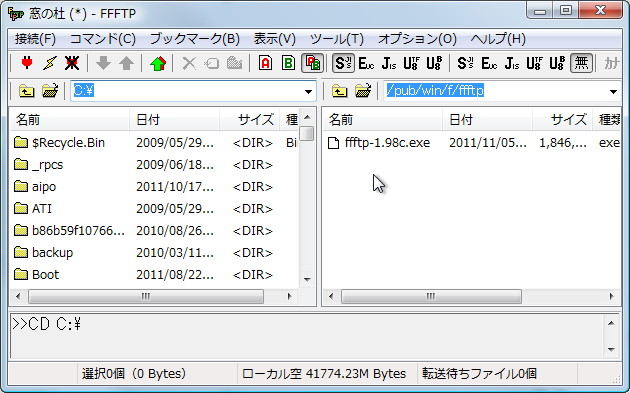
Task: Toggle local UTF-8 BOM kanji code
Action: 557,63
